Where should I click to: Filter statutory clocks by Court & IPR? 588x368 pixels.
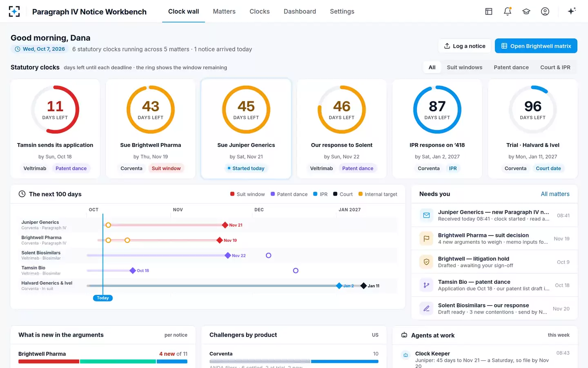click(555, 67)
